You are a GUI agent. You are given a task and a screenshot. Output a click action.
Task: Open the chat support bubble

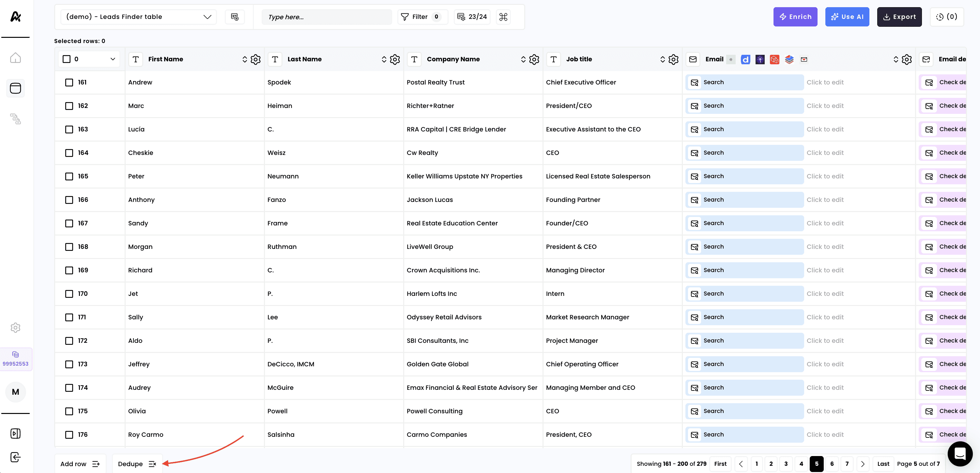point(960,454)
